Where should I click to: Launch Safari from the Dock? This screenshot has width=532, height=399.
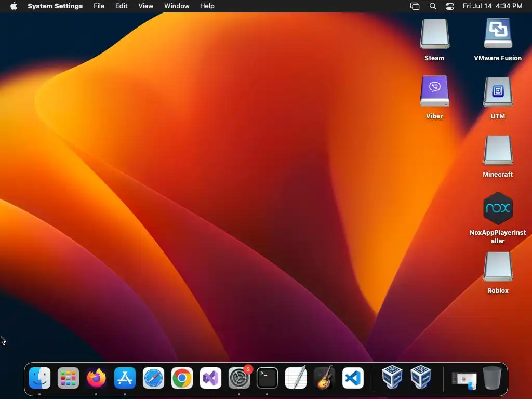(153, 378)
